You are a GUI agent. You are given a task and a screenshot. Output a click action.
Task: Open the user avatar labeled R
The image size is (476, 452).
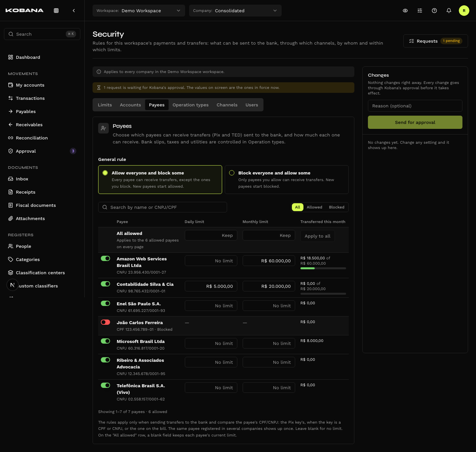(x=464, y=11)
